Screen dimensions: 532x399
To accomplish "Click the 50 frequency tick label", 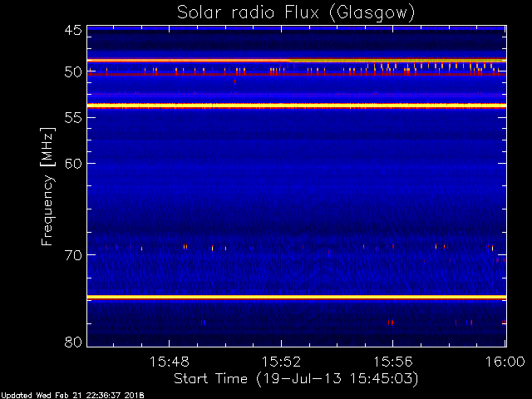I will click(x=73, y=72).
